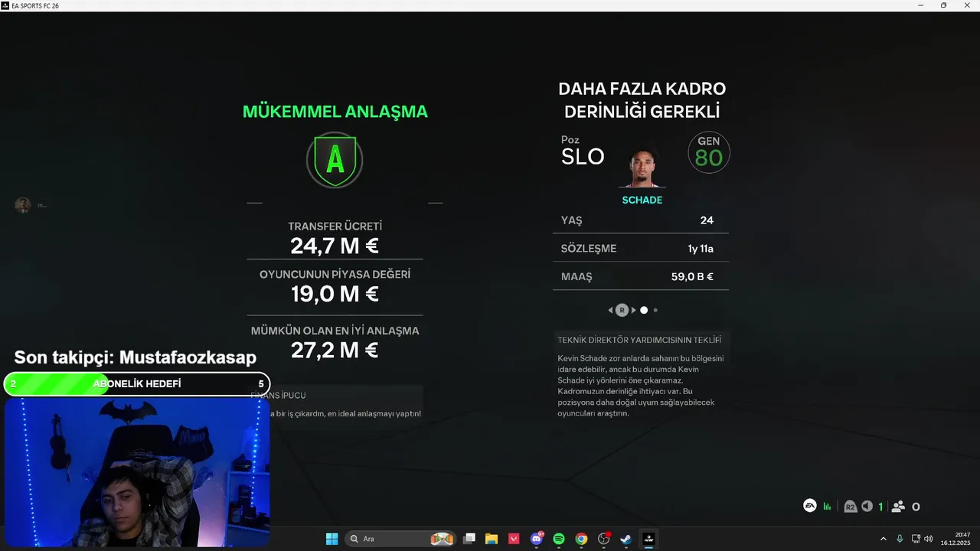Open the red Valorant icon on taskbar
This screenshot has width=980, height=551.
[514, 539]
